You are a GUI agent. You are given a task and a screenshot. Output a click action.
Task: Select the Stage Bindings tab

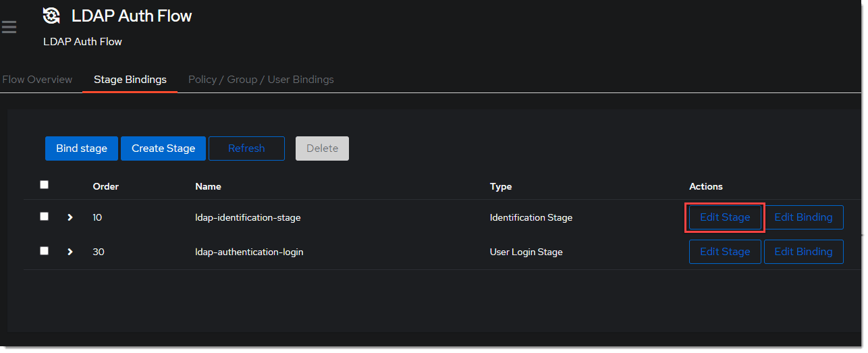(130, 80)
